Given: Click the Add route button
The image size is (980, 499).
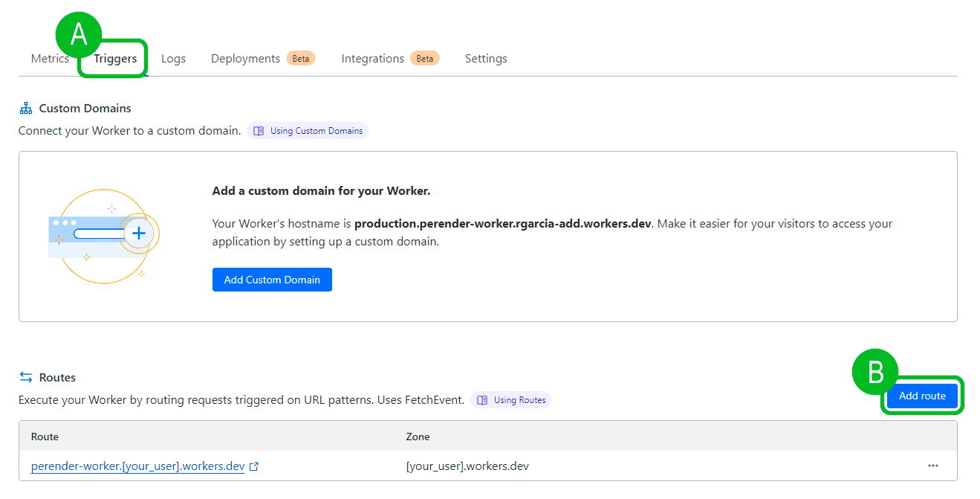Looking at the screenshot, I should pos(922,396).
